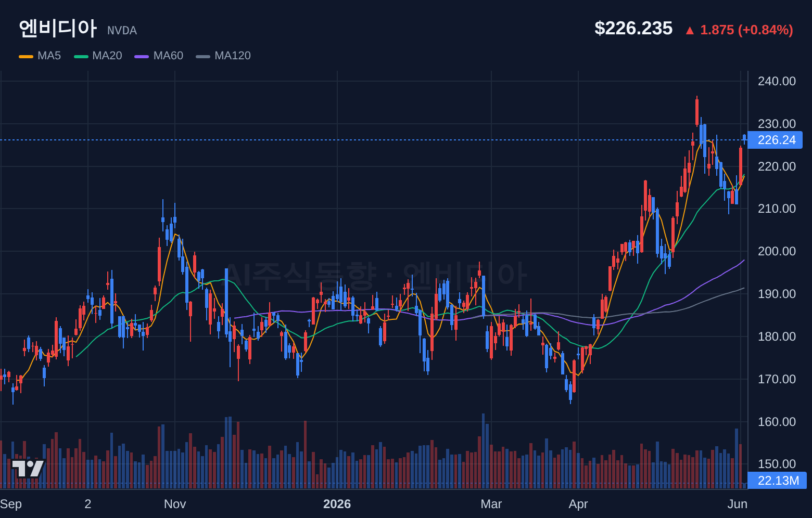This screenshot has width=812, height=518.
Task: Select the MA20 legend label
Action: tap(107, 56)
